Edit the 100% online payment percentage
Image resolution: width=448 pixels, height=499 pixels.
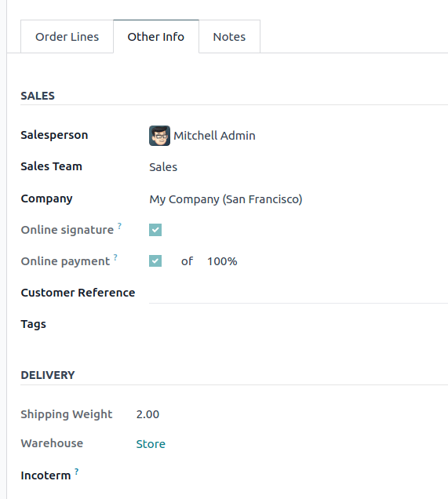pos(222,261)
